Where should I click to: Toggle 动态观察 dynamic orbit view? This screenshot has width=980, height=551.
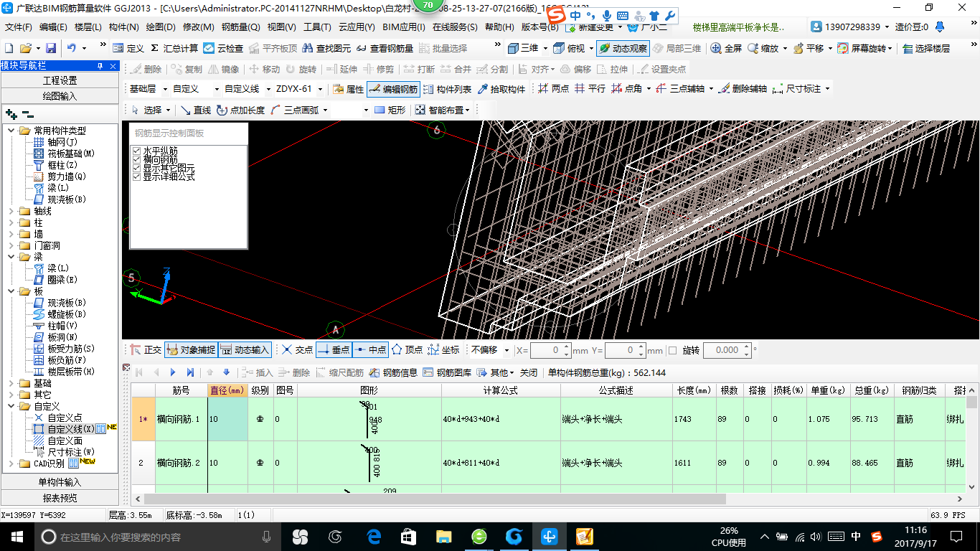[x=622, y=48]
